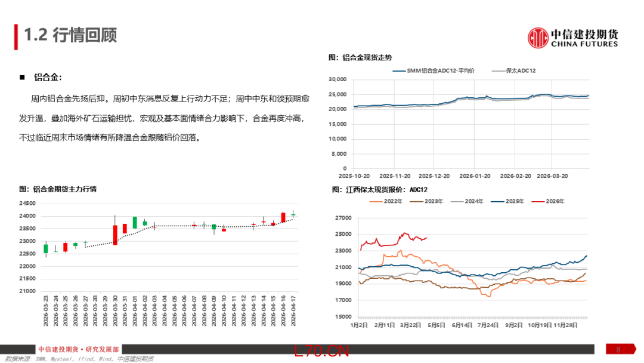Click the green candlestick on 2026-04-01
This screenshot has width=644, height=363.
tap(135, 222)
